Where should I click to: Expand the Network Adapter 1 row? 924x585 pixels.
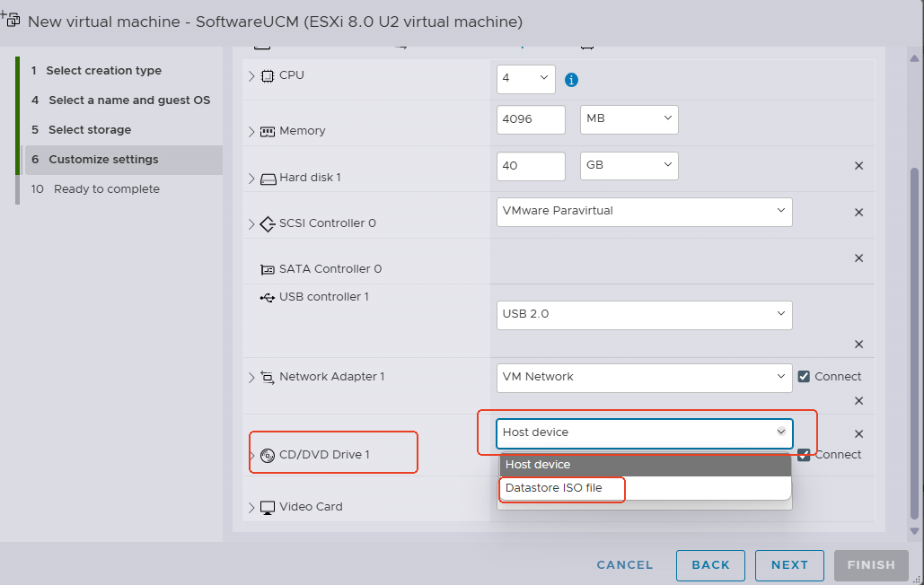tap(251, 378)
